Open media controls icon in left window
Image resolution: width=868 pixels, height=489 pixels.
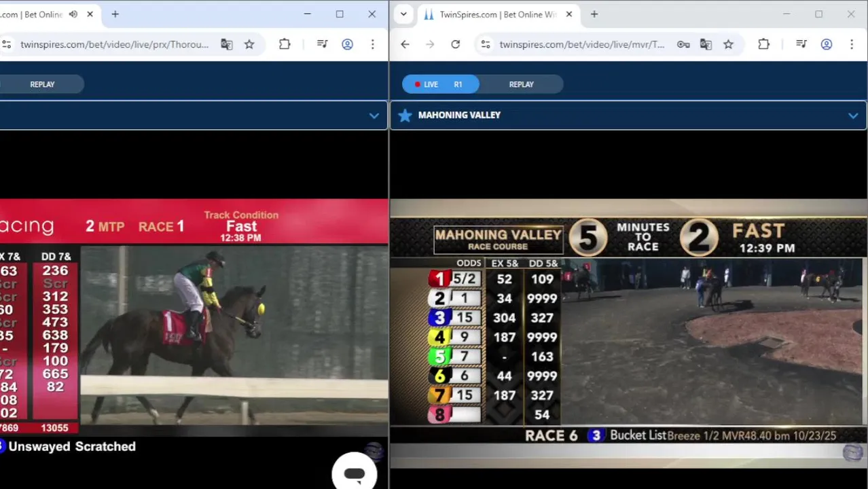point(323,44)
